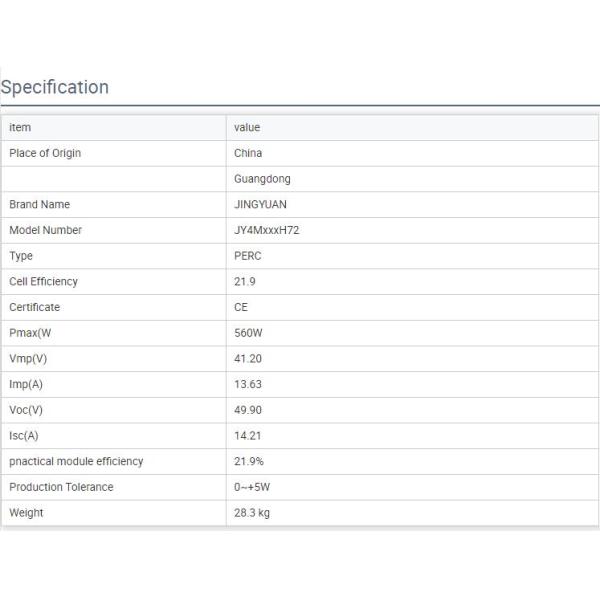The height and width of the screenshot is (600, 600).
Task: Select the CE certificate value
Action: [241, 307]
